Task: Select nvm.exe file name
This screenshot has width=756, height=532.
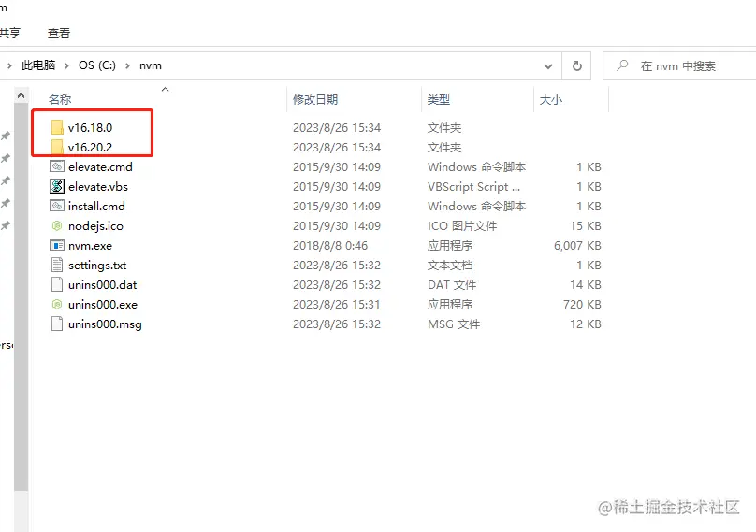Action: click(x=90, y=245)
